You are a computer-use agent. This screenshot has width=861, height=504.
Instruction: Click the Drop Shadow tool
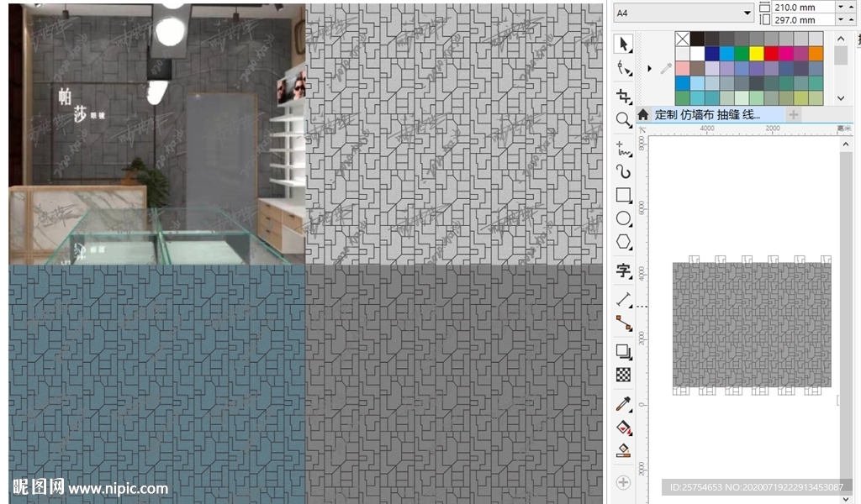tap(623, 351)
